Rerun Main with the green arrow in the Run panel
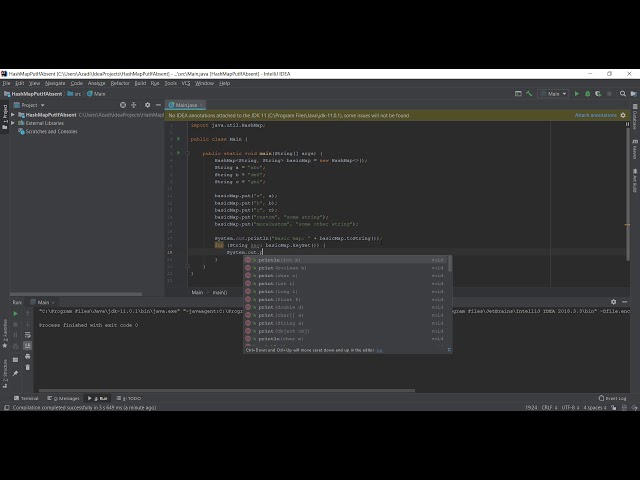The image size is (640, 480). 16,314
